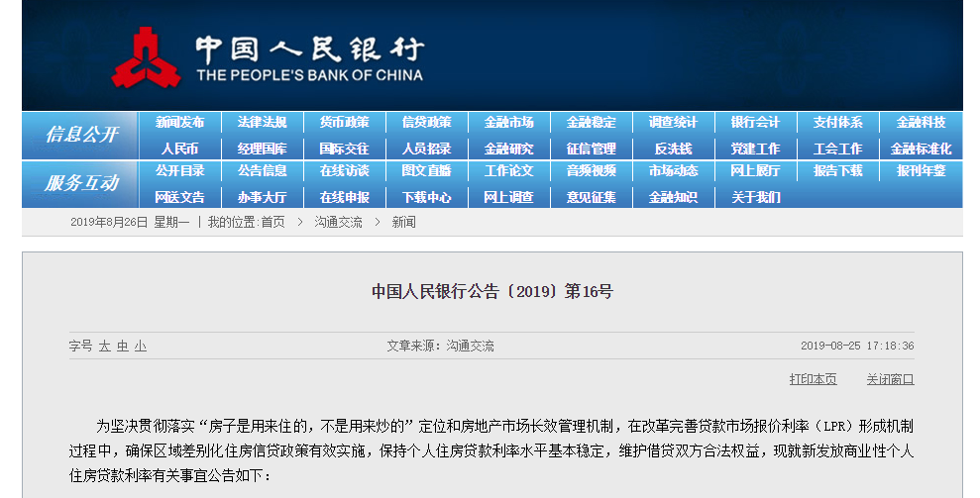Open 调查统计 page
The width and height of the screenshot is (980, 498).
pos(673,123)
